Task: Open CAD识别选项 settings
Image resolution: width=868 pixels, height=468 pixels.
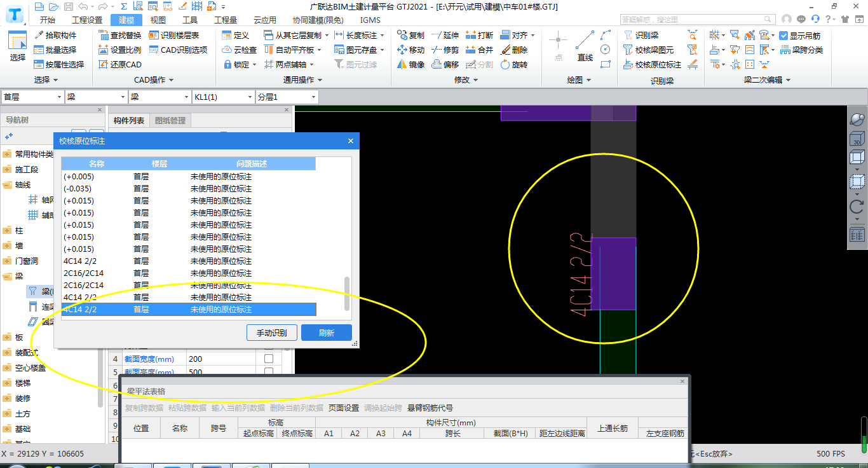Action: click(x=178, y=50)
